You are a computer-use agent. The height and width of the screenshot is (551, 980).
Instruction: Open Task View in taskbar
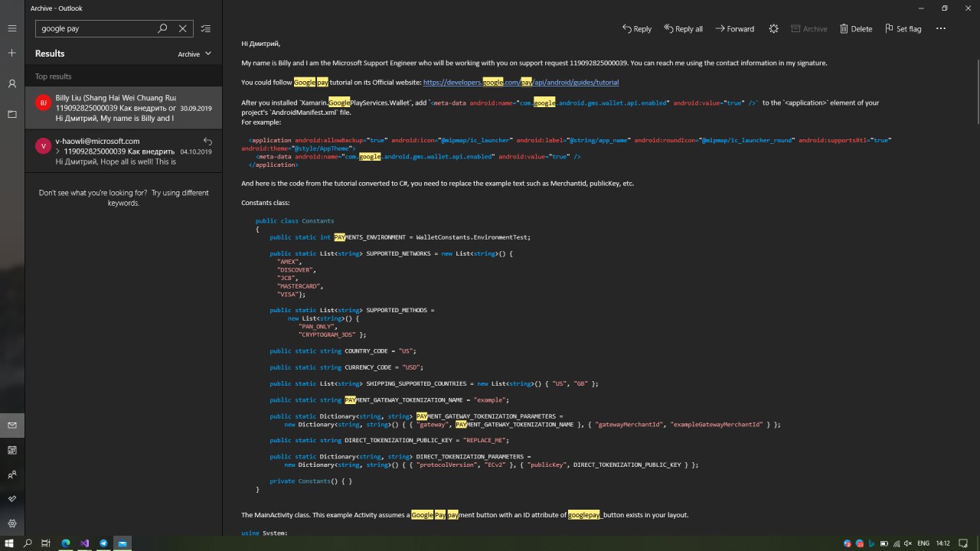coord(46,543)
